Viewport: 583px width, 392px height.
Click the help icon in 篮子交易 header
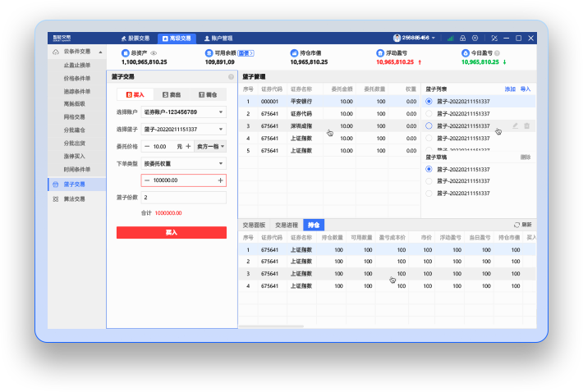pyautogui.click(x=231, y=75)
